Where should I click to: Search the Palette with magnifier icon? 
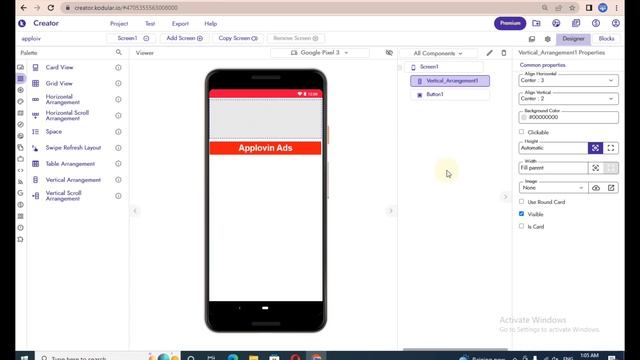tap(118, 52)
